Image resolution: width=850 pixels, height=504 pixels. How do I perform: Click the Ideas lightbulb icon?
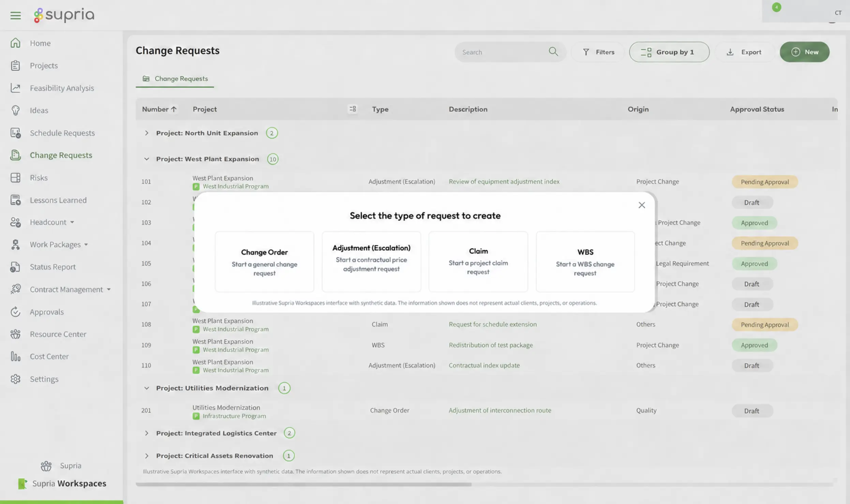(x=15, y=110)
